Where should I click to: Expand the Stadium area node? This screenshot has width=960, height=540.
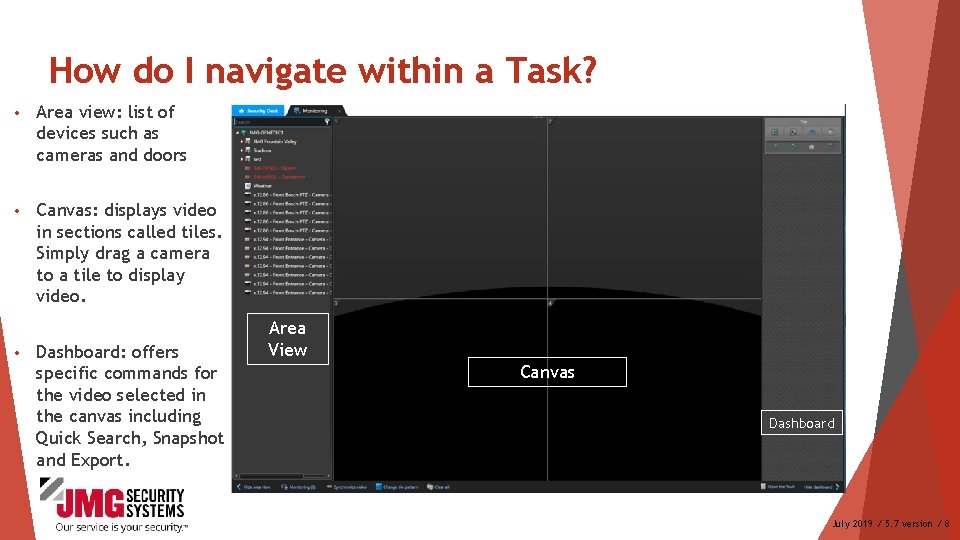click(x=242, y=151)
